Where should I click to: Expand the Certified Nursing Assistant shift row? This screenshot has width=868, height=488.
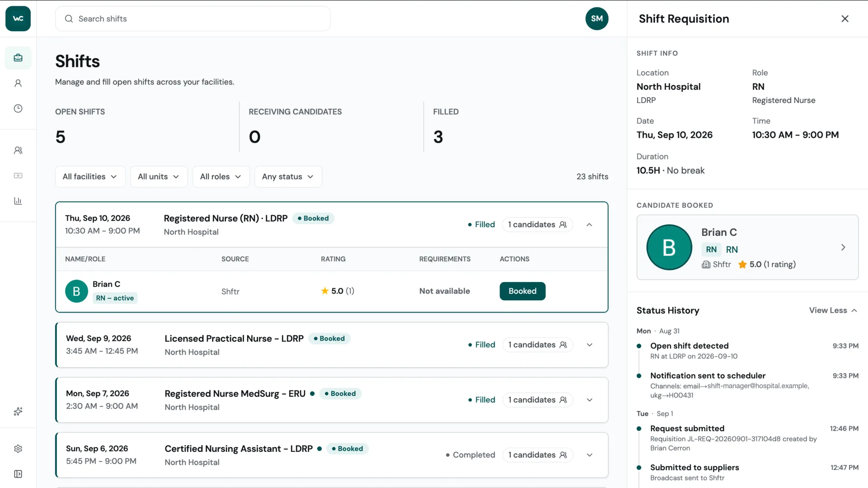(590, 455)
